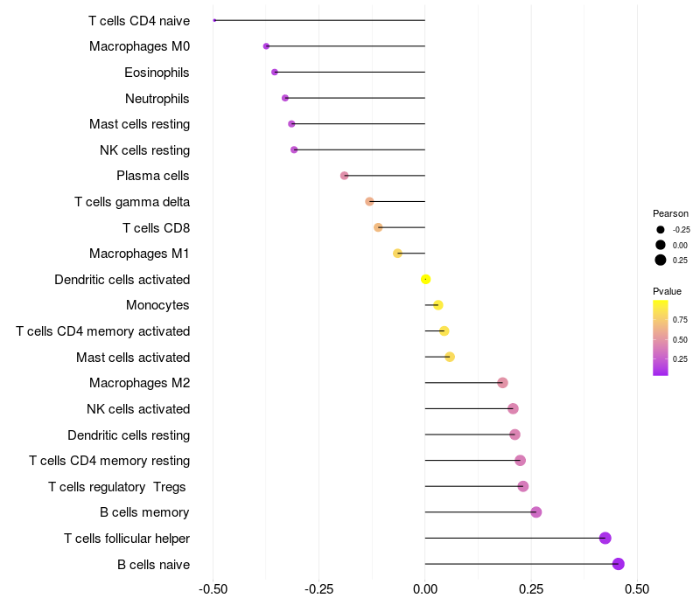
Task: Click the Mast cells resting label
Action: (x=139, y=124)
